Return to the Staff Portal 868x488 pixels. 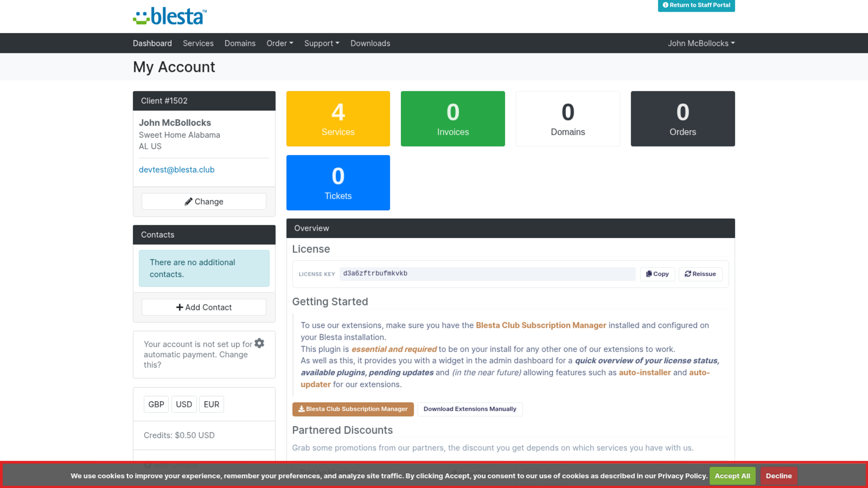(x=696, y=5)
